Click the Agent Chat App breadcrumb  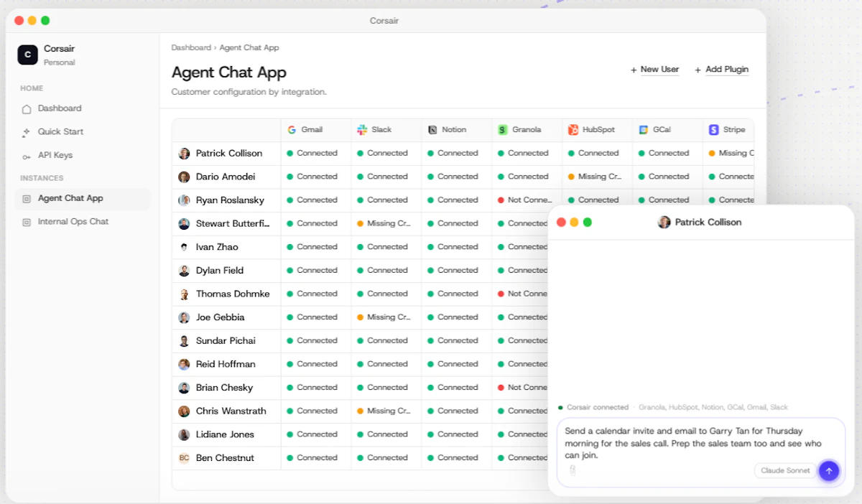tap(249, 48)
